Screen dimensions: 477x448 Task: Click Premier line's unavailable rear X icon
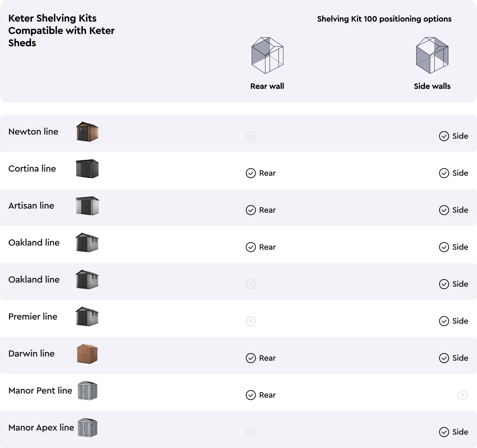pyautogui.click(x=251, y=321)
